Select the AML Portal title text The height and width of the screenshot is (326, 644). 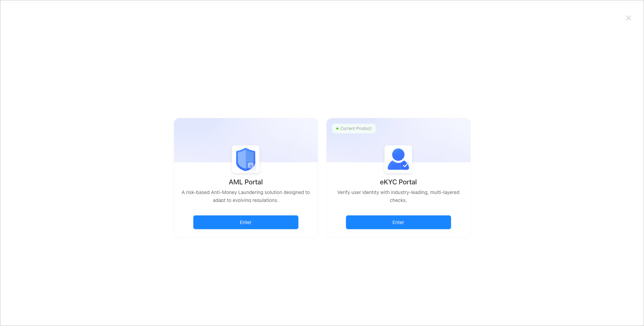pyautogui.click(x=246, y=182)
